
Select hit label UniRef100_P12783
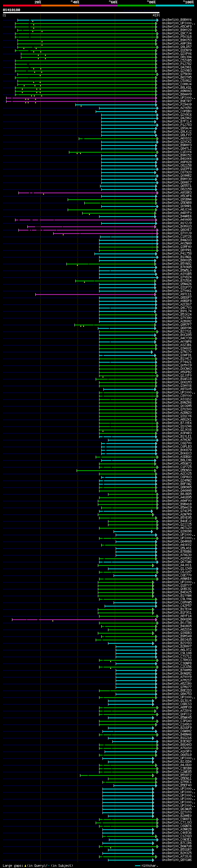[177, 125]
